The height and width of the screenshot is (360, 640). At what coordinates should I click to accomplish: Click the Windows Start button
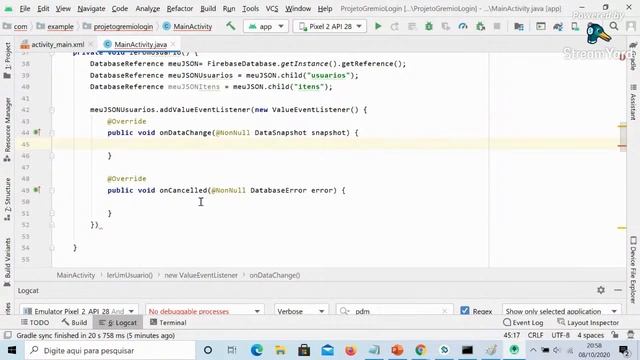(x=11, y=350)
